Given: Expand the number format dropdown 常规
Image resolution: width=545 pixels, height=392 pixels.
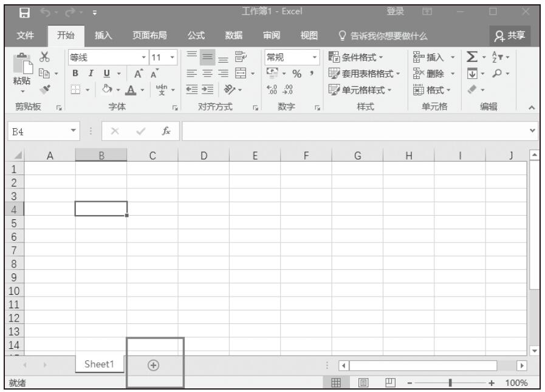Looking at the screenshot, I should point(315,58).
